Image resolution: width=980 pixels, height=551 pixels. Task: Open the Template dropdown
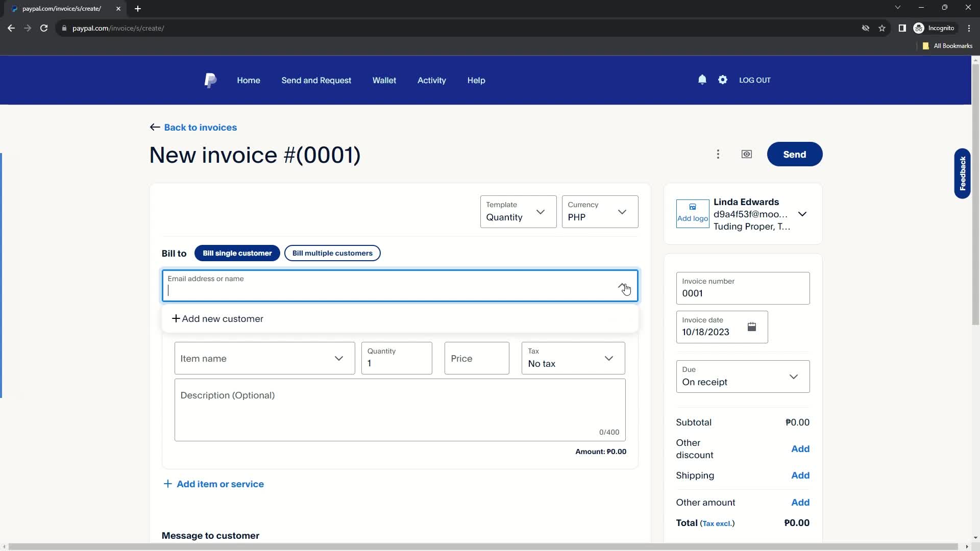[x=518, y=212]
